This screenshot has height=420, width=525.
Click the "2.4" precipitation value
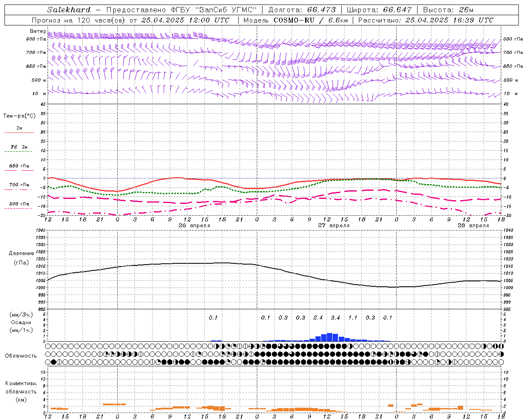click(x=318, y=317)
